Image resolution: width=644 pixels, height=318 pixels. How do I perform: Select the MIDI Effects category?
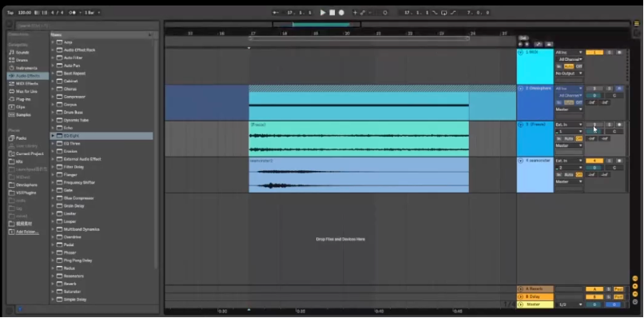23,83
